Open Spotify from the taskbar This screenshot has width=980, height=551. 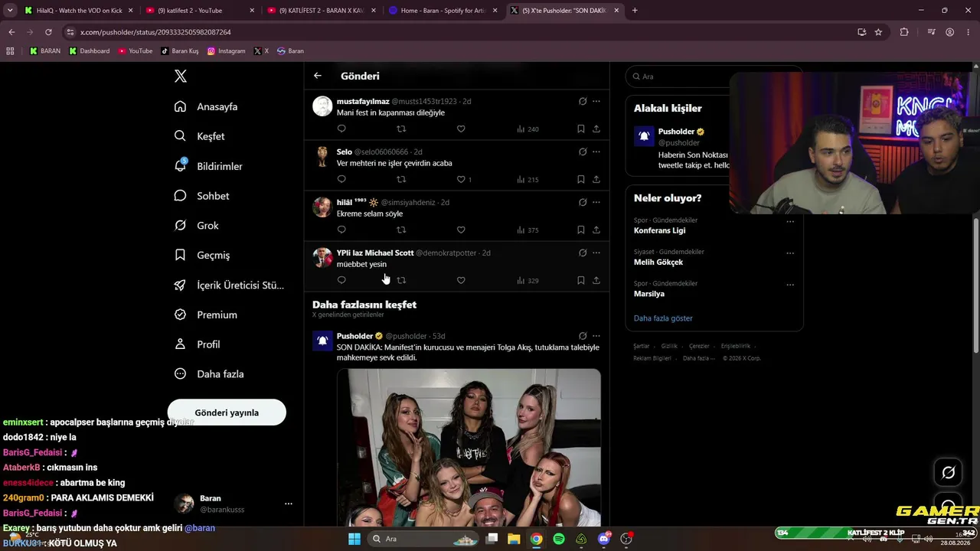point(559,539)
